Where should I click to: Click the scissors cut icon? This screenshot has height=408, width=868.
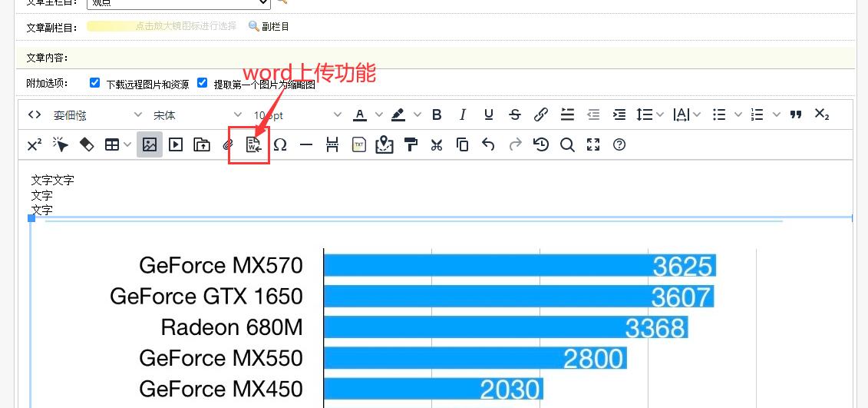pyautogui.click(x=437, y=144)
